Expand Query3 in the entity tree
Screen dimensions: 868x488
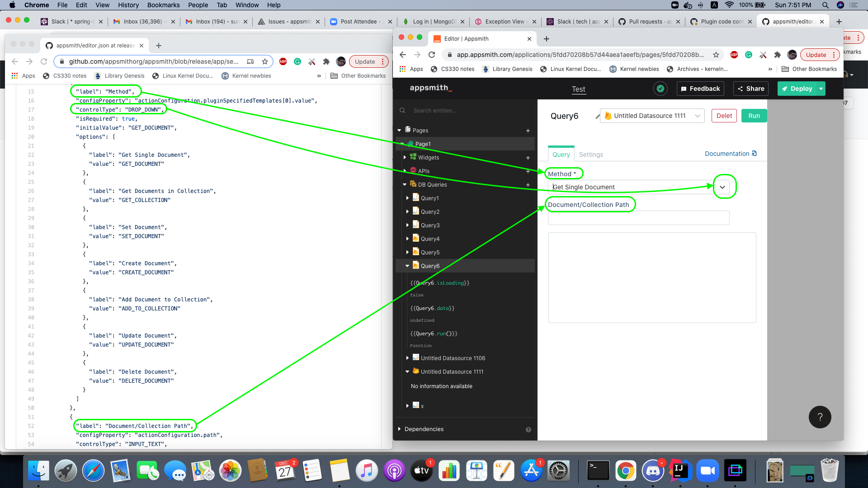click(407, 225)
